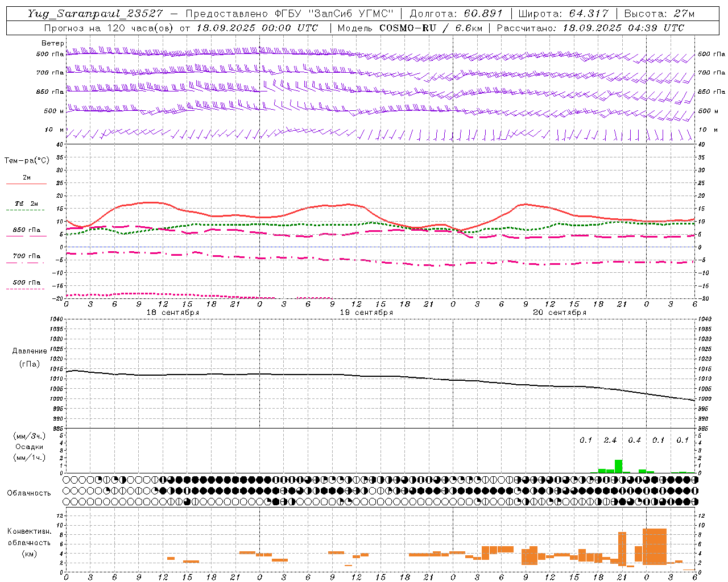Click the Предоставлено ФГБУ "ЗапСиб УГМС" credit

[x=289, y=14]
